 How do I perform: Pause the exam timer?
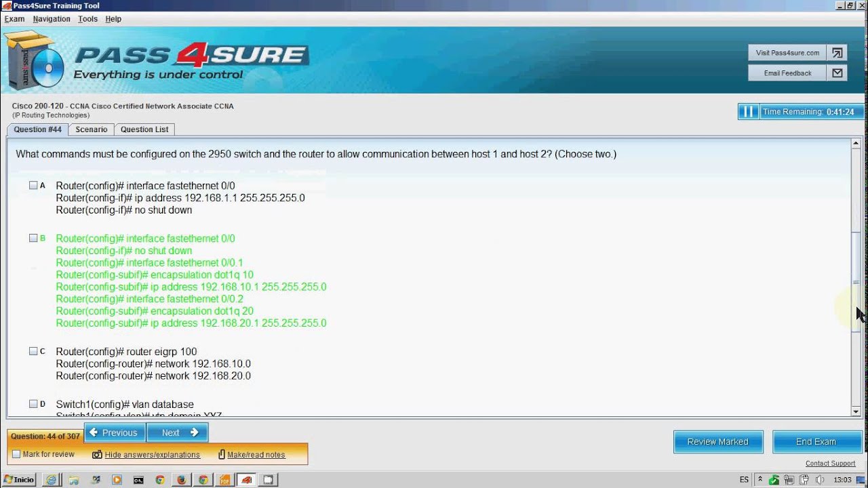pyautogui.click(x=749, y=112)
